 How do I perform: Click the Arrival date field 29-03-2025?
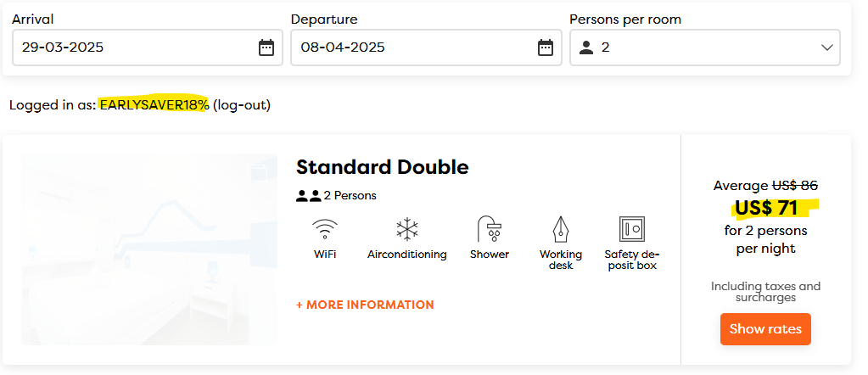click(x=127, y=48)
